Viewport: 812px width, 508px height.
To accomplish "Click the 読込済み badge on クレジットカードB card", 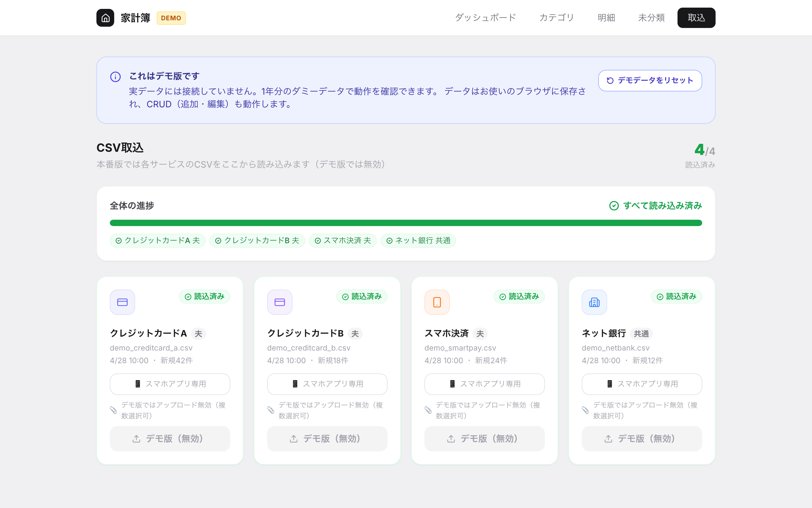I will click(x=362, y=297).
